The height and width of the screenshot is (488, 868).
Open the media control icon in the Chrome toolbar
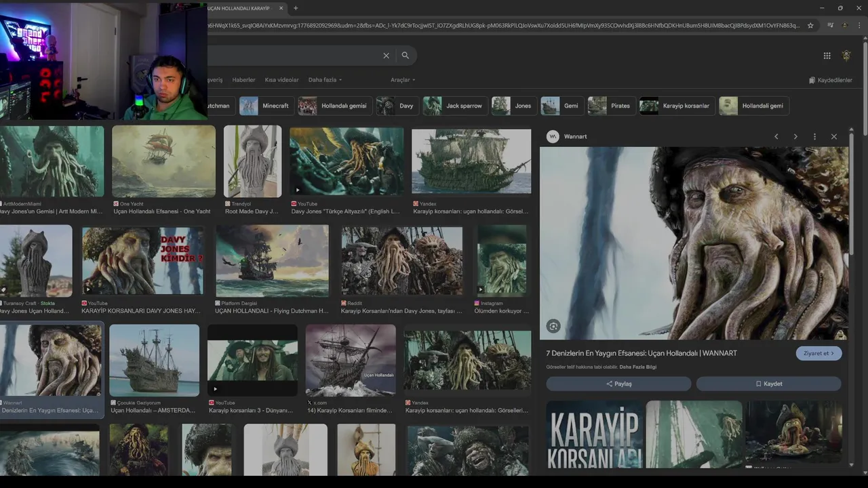[x=831, y=26]
